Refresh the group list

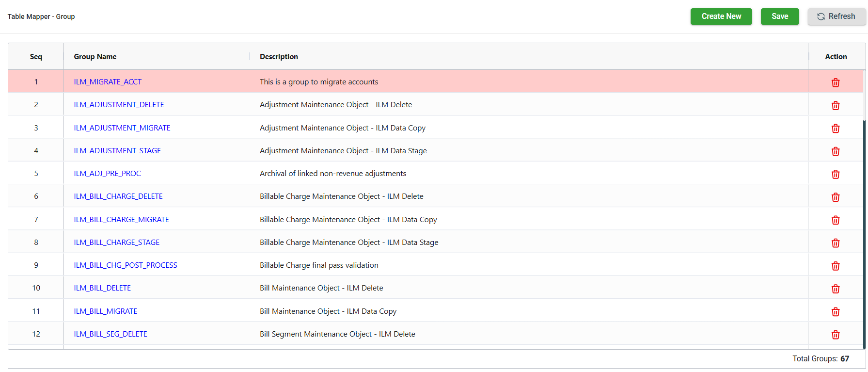(x=836, y=16)
